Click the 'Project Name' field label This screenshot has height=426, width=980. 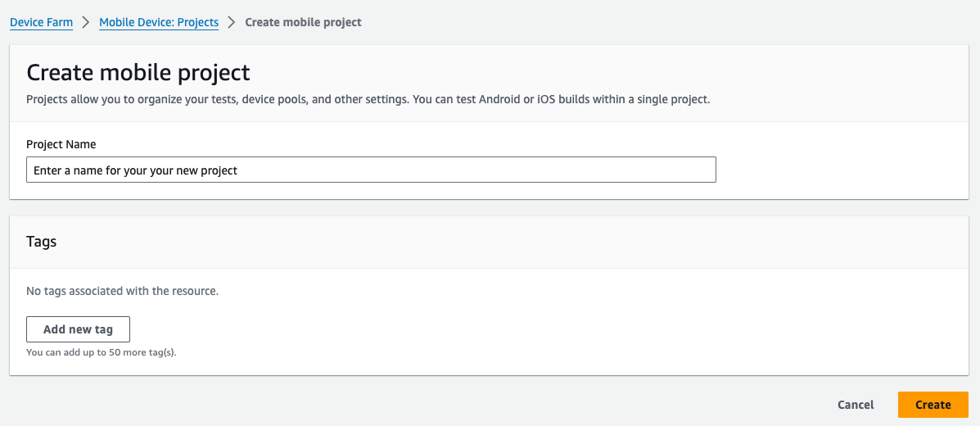point(61,144)
